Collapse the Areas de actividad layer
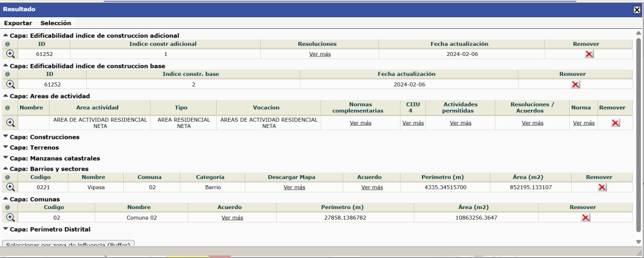Screen dimensions: 644x258 (6, 96)
